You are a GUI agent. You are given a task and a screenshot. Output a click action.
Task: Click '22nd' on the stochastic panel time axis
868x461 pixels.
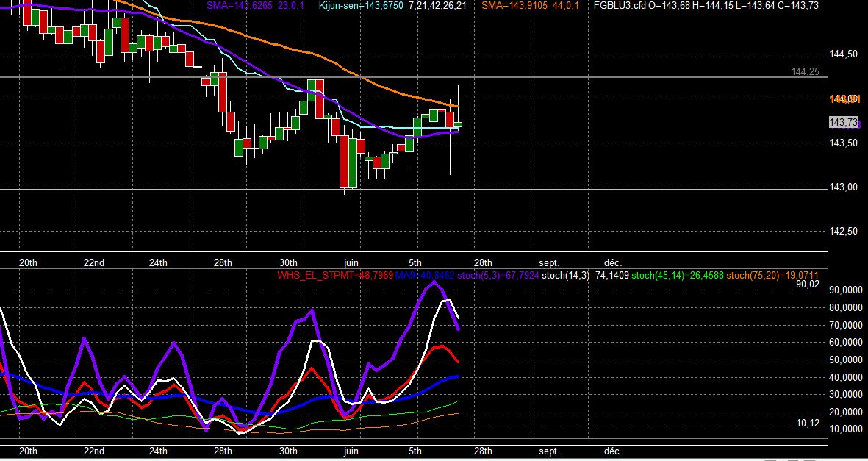click(94, 451)
